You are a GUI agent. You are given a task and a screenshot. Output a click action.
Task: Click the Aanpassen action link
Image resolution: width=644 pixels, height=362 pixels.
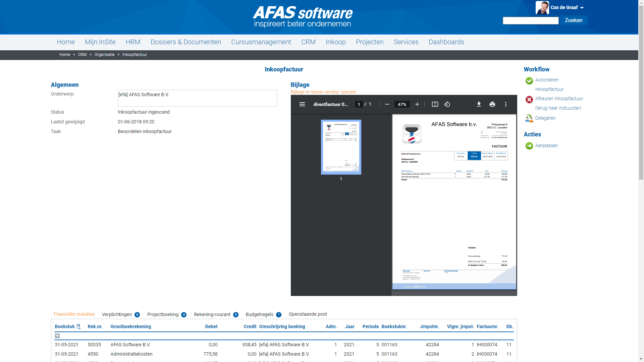546,146
